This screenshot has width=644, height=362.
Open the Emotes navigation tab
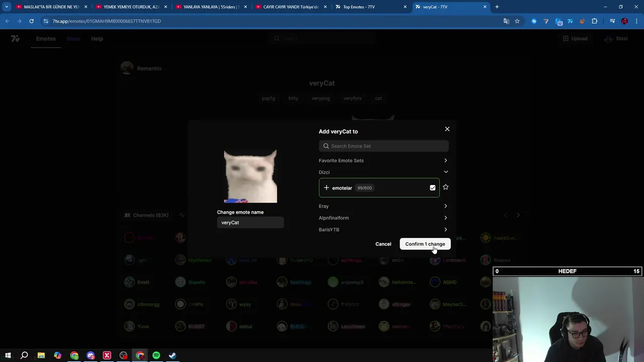coord(46,39)
